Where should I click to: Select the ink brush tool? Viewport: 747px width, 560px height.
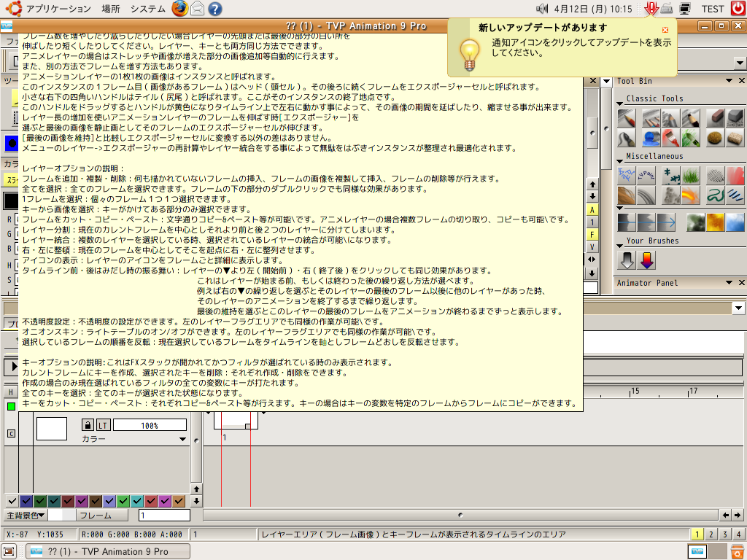click(627, 138)
